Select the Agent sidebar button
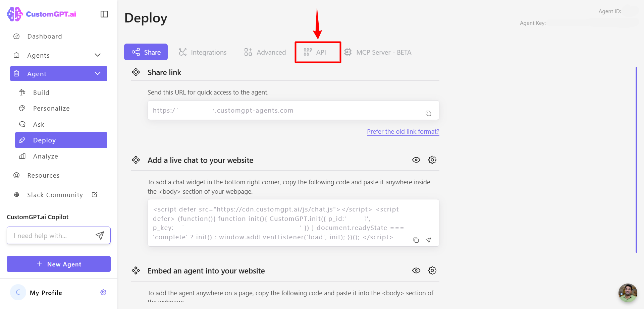This screenshot has width=644, height=309. pos(49,74)
